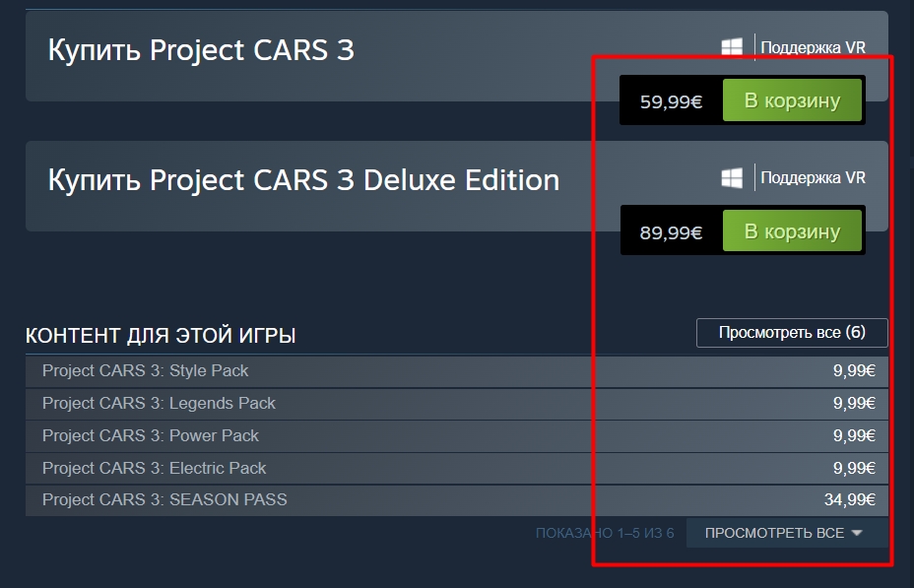Click the Windows icon for Deluxe Edition

pyautogui.click(x=732, y=177)
